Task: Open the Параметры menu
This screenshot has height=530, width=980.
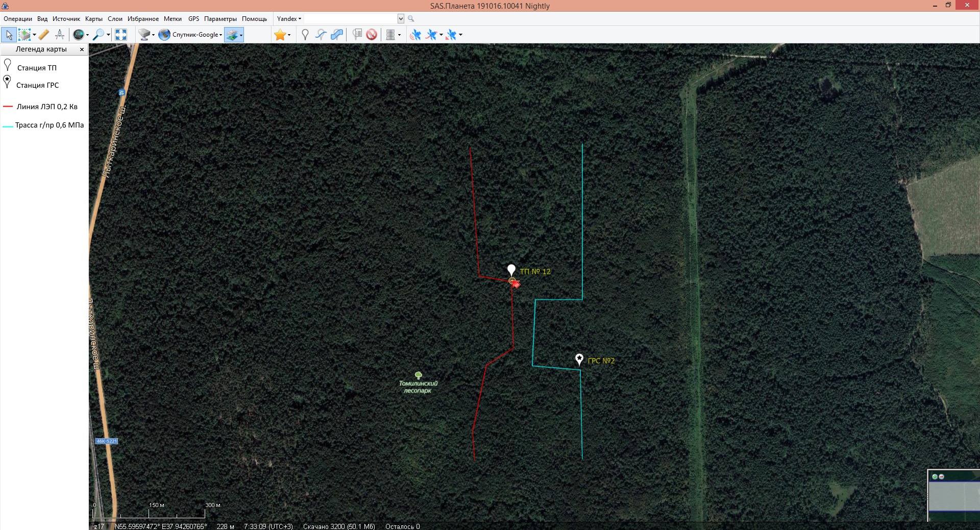Action: click(x=220, y=19)
